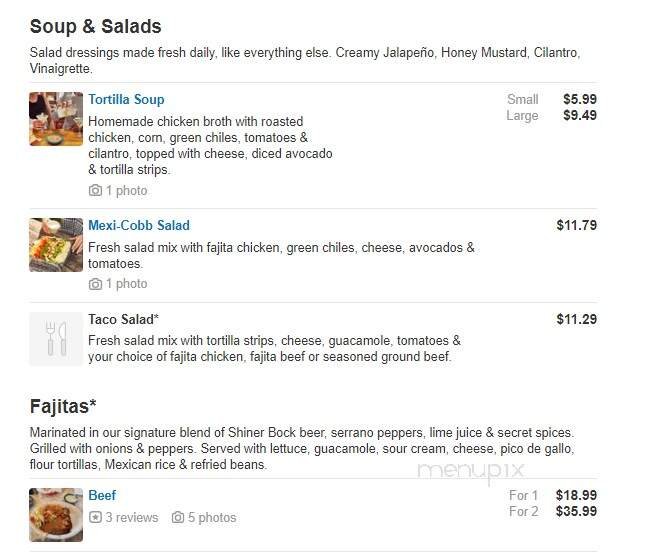View the 1 photo link under Tortilla Soup
The image size is (650, 553).
[126, 190]
